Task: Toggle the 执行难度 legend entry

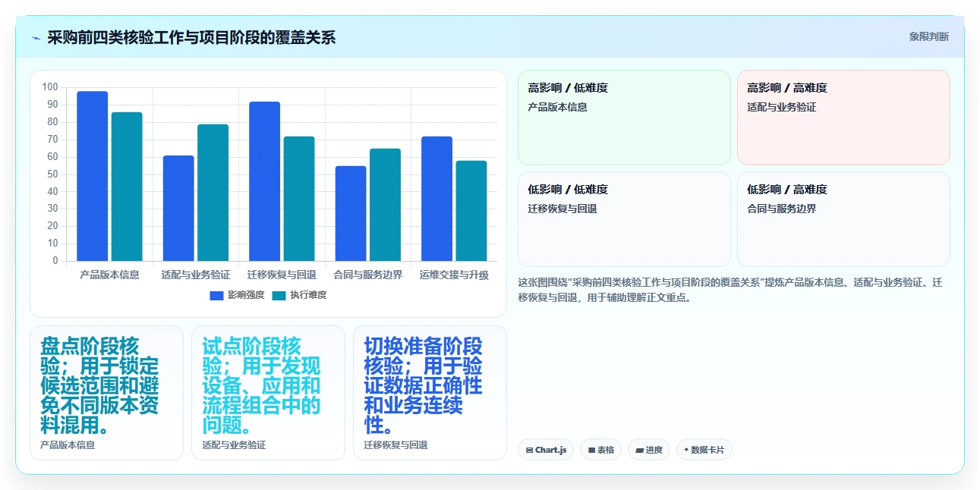Action: (299, 295)
